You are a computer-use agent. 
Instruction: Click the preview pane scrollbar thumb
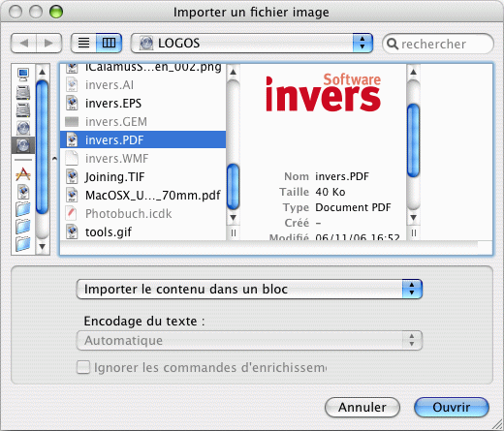pos(413,140)
